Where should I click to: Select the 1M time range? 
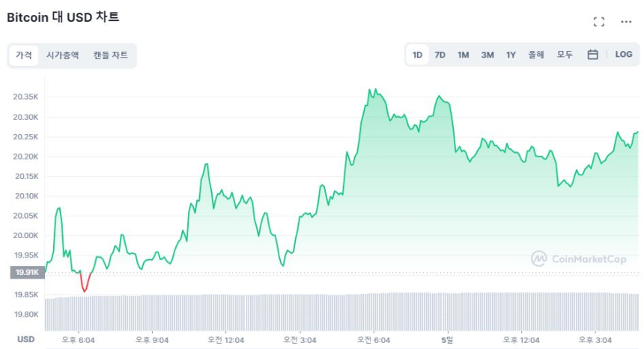(x=464, y=55)
